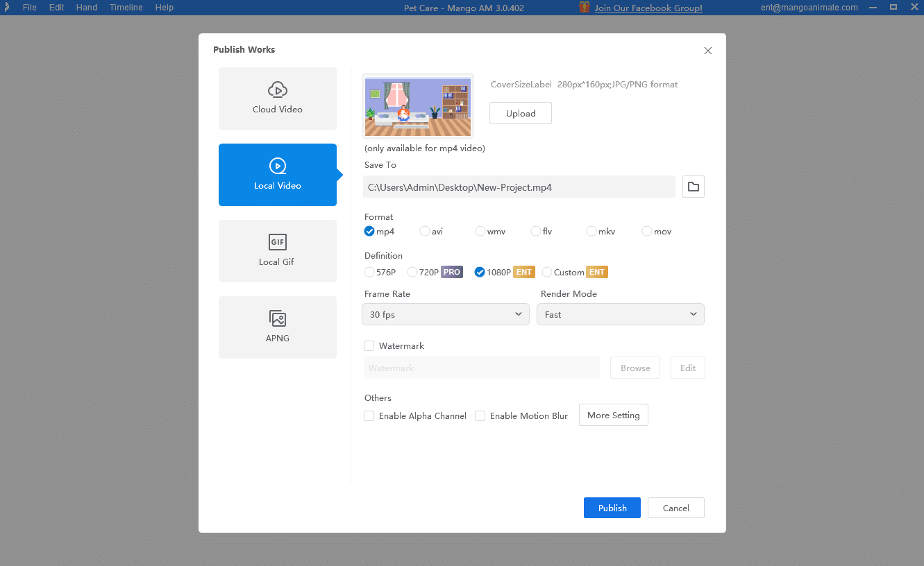This screenshot has width=924, height=566.
Task: Open the Frame Rate dropdown
Action: [445, 315]
